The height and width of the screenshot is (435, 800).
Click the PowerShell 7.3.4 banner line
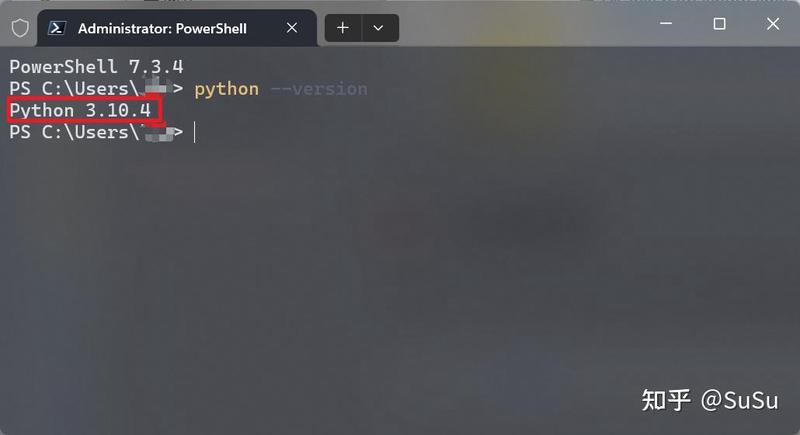tap(96, 67)
